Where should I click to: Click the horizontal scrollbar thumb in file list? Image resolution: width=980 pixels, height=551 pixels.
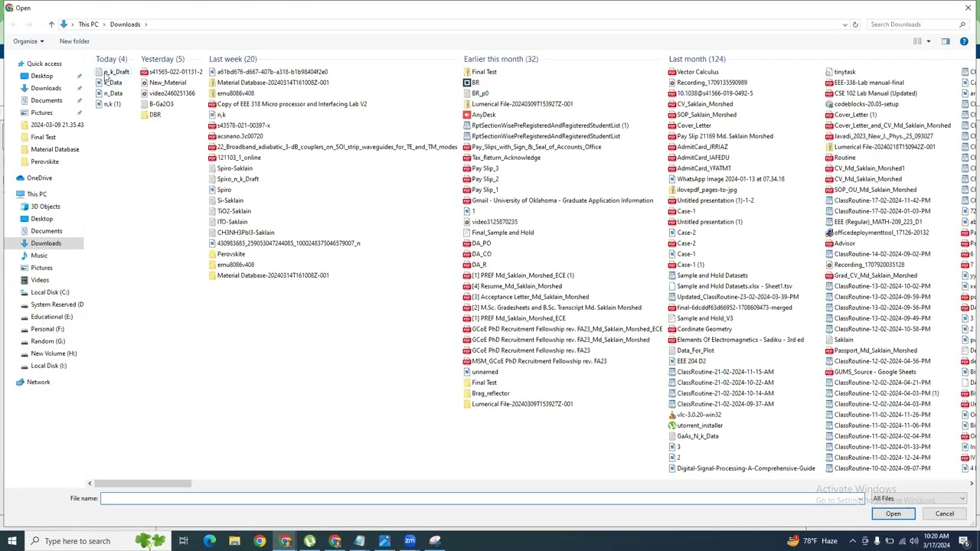143,484
